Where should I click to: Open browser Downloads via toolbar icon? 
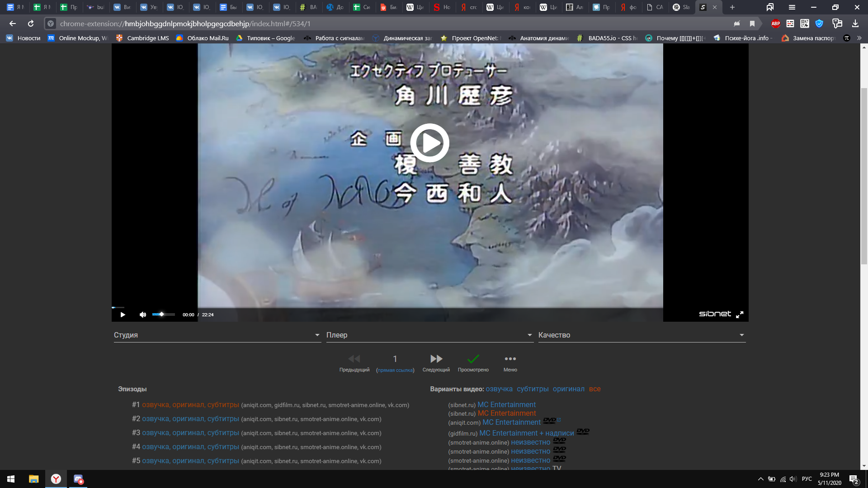(x=855, y=24)
